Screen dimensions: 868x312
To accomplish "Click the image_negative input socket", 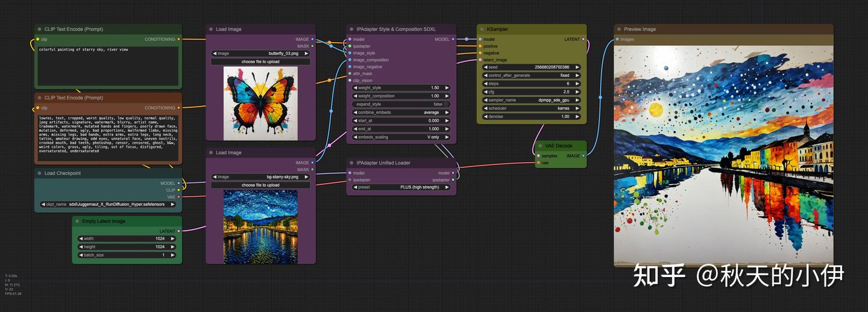I will coord(349,67).
